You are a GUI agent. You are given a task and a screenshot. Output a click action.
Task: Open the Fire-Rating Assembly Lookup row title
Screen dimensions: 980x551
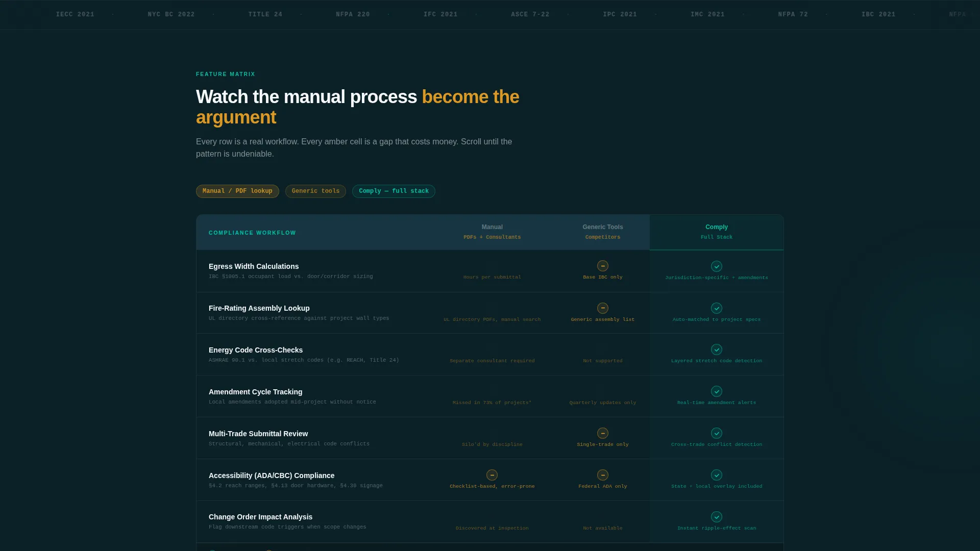(x=259, y=308)
